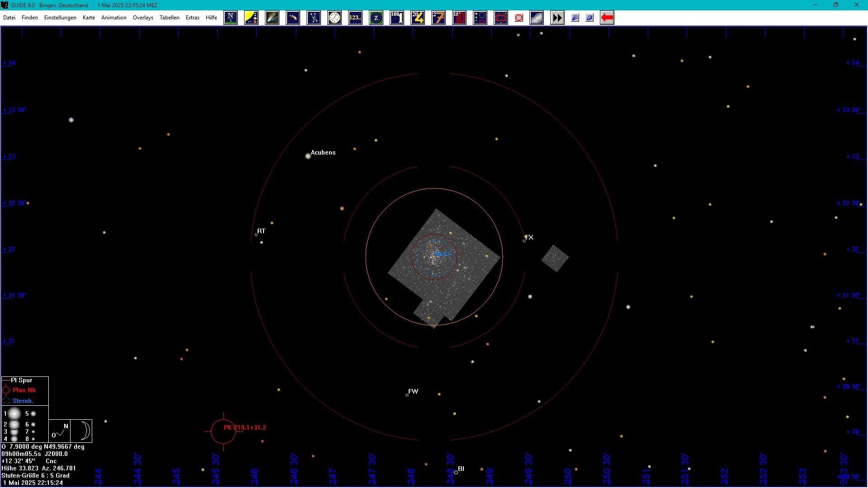This screenshot has height=488, width=868.
Task: Select the 180 degree zoom level 1 icon
Action: pos(397,18)
